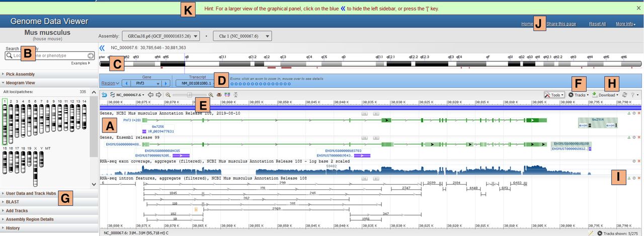Expand the BLAST section
Image resolution: width=644 pixels, height=236 pixels.
tap(49, 202)
